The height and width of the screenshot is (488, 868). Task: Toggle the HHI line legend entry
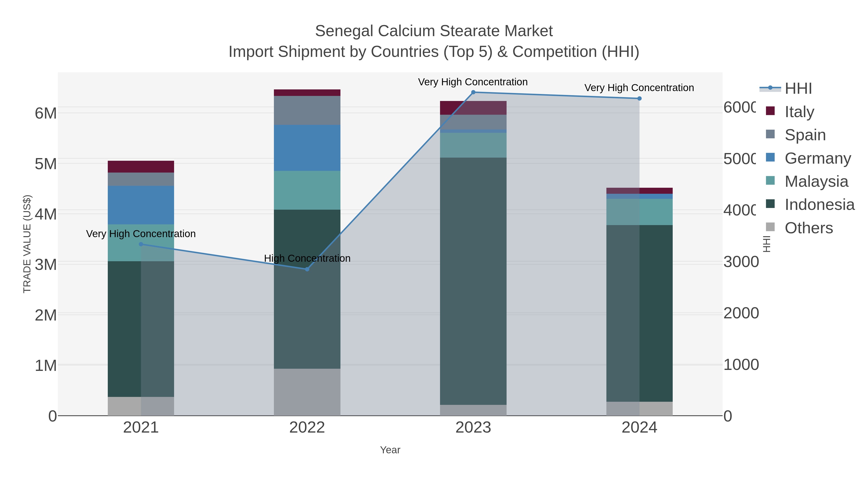[786, 89]
